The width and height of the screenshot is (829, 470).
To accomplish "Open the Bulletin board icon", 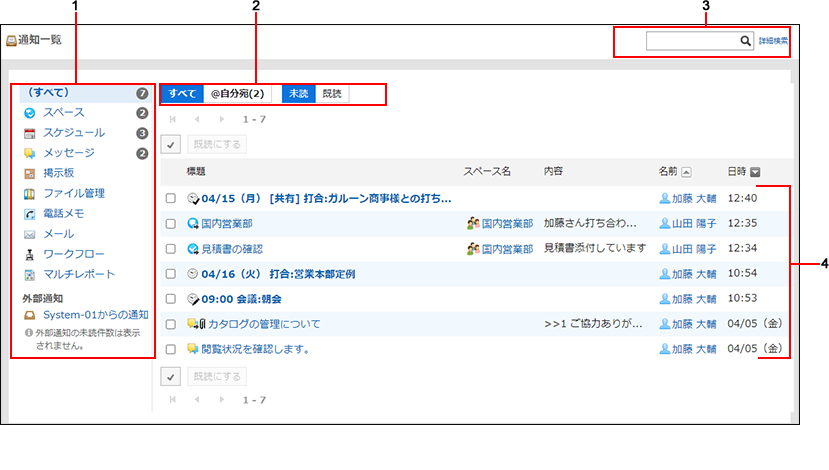I will 30,174.
